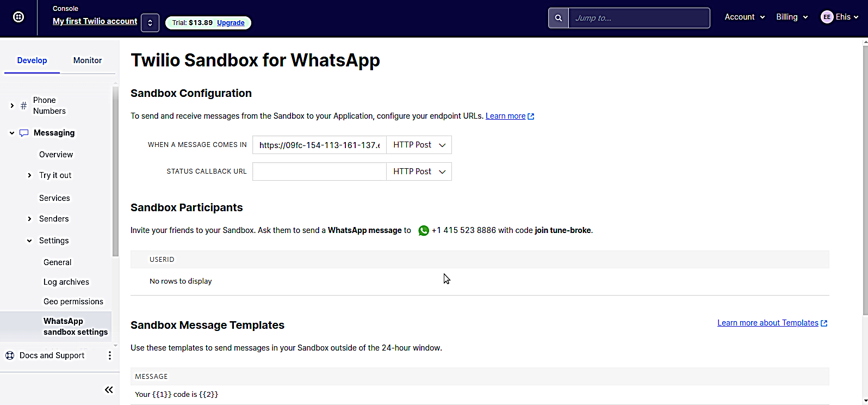Click the search magnifier icon

[559, 18]
